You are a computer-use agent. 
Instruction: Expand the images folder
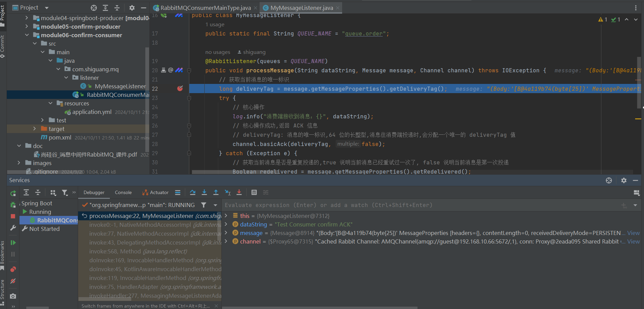(x=19, y=163)
